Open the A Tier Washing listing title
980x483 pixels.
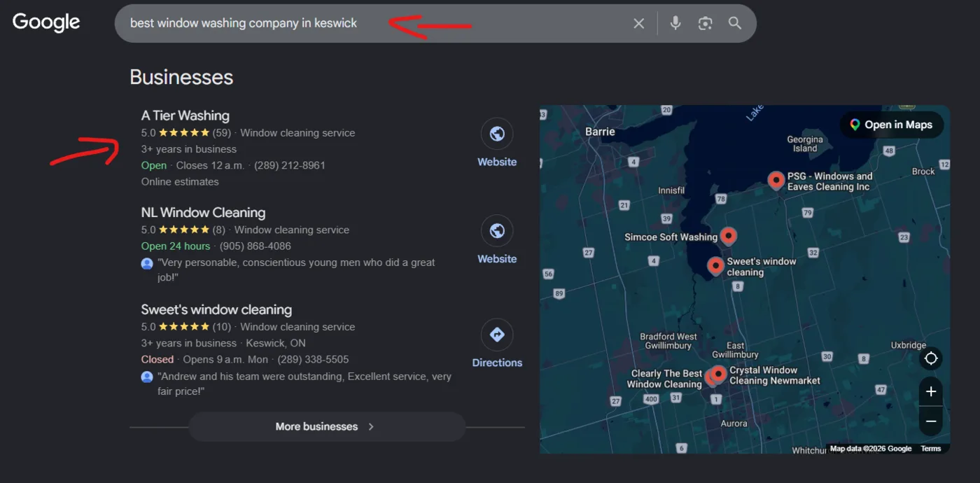(x=185, y=115)
